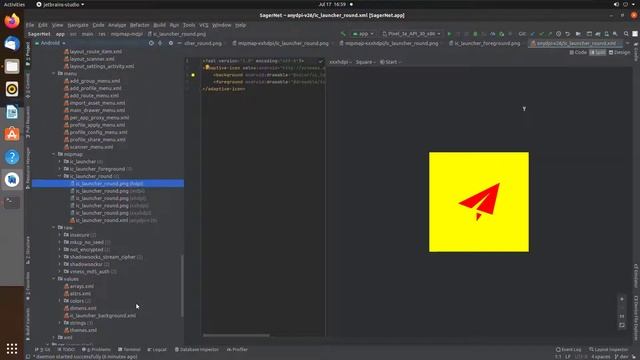Collapse the ic_launcher_round folder
The image size is (640, 360).
tap(60, 176)
